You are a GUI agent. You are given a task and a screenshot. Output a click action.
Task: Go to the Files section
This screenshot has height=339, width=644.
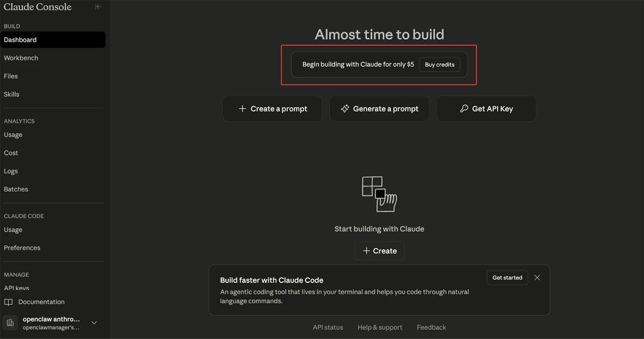point(11,76)
